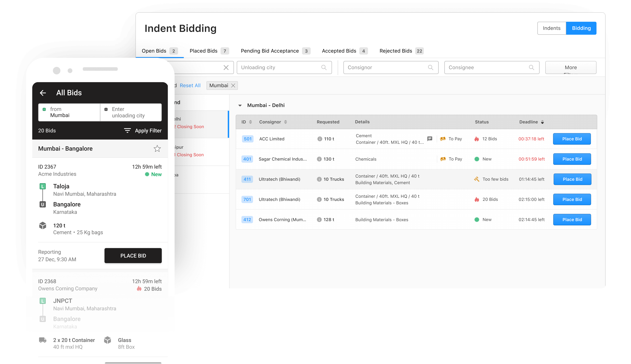The height and width of the screenshot is (364, 631).
Task: Click the Reset All link
Action: coord(190,85)
